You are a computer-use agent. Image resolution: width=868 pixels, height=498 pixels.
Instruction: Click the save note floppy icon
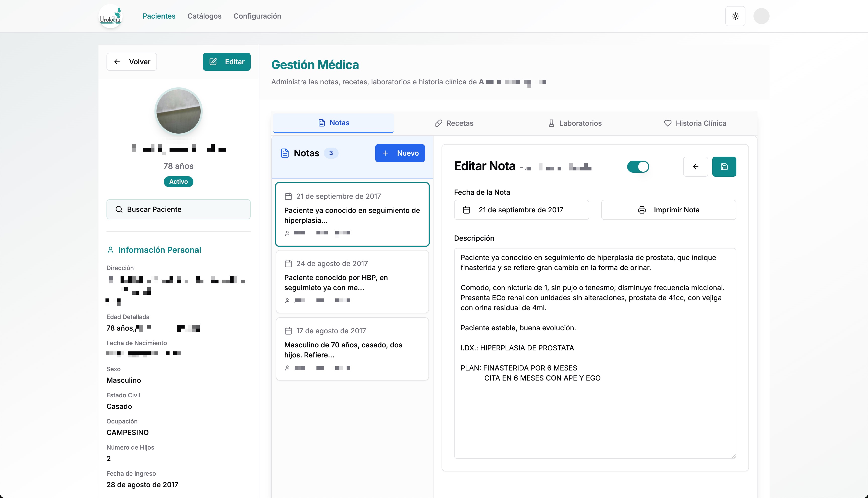tap(724, 167)
